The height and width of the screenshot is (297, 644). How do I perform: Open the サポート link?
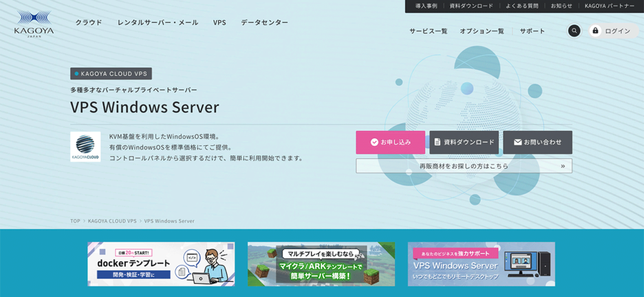[532, 31]
